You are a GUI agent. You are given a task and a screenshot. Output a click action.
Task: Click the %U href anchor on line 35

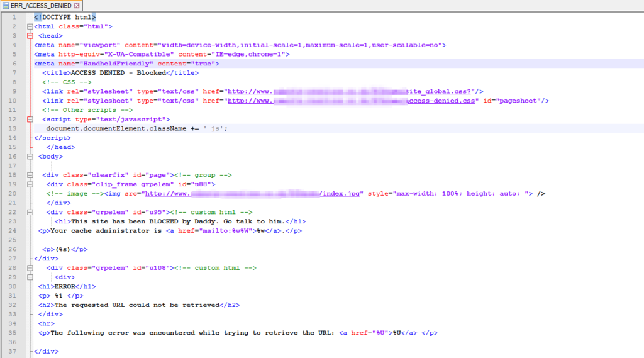tap(378, 333)
